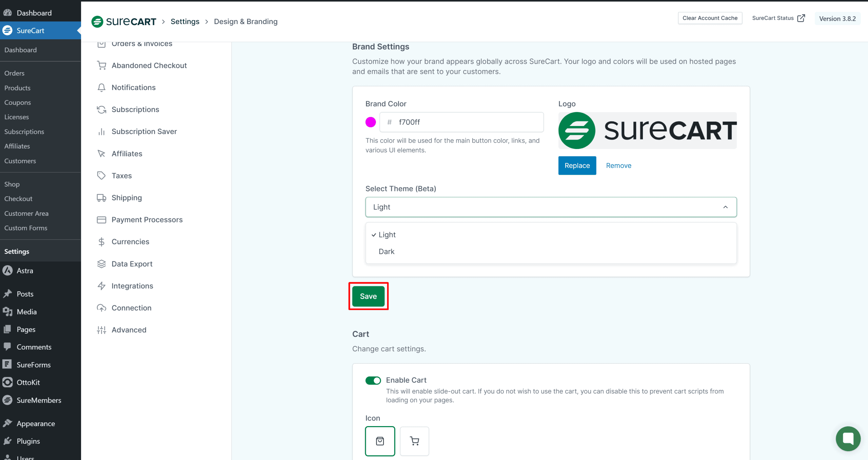The image size is (868, 460).
Task: Click the Integrations lightning bolt icon
Action: tap(101, 286)
